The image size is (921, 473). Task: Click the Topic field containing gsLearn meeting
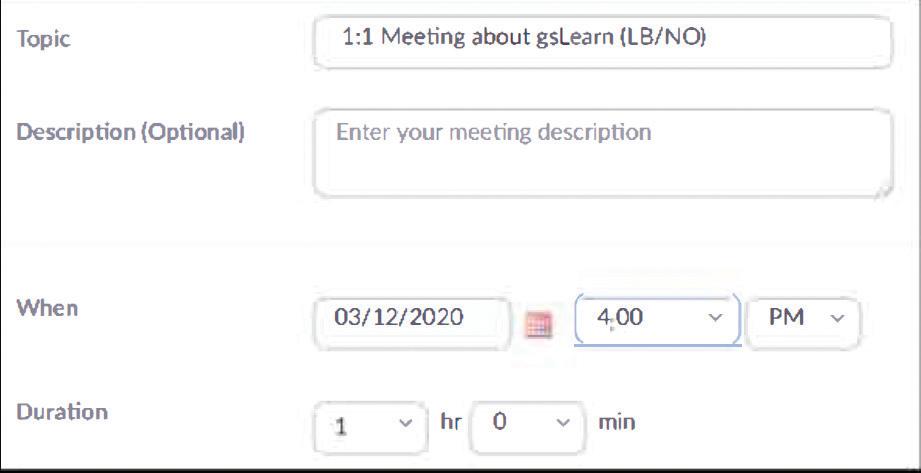(x=603, y=42)
